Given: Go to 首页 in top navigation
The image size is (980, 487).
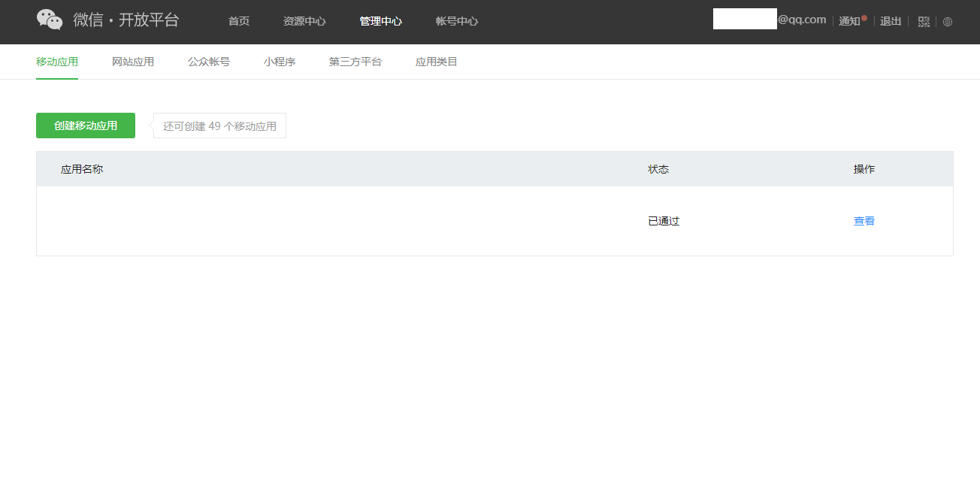Looking at the screenshot, I should coord(239,21).
